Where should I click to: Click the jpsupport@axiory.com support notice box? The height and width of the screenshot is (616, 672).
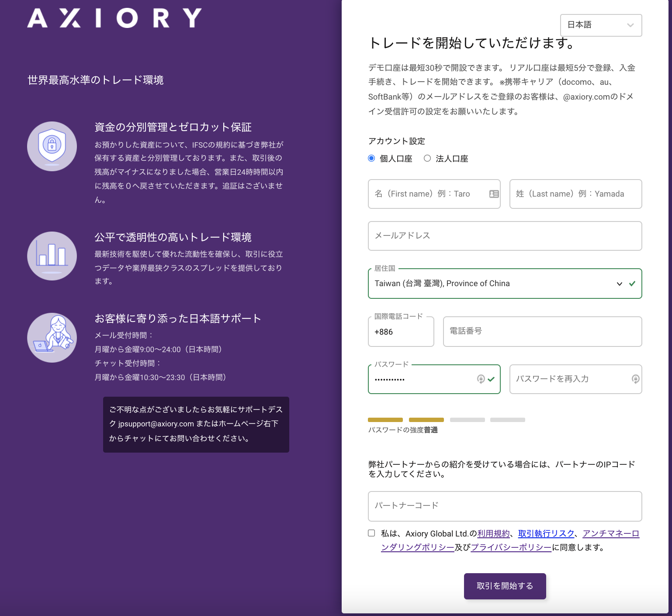point(196,424)
